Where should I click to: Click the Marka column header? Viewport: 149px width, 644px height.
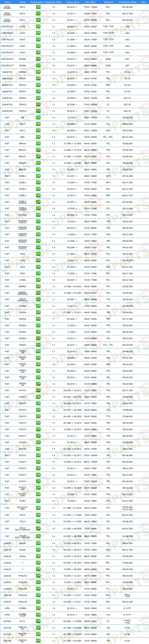coord(7,2)
